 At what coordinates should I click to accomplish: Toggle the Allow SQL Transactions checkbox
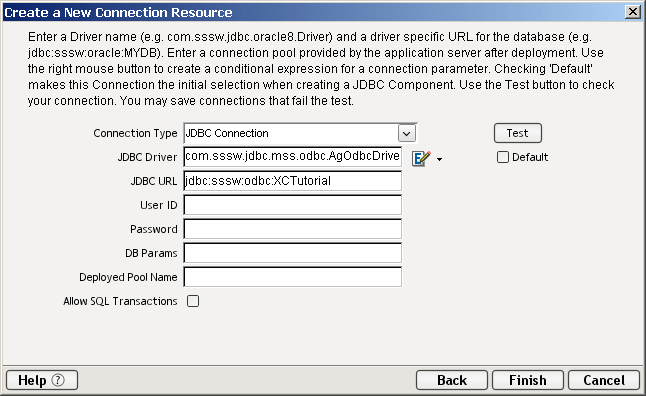[193, 301]
